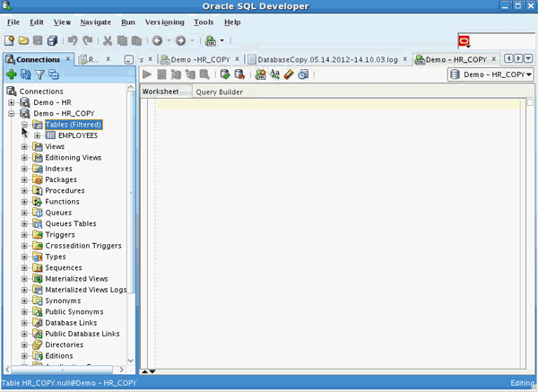The image size is (538, 392).
Task: Click the Copy toolbar icon
Action: [x=122, y=40]
